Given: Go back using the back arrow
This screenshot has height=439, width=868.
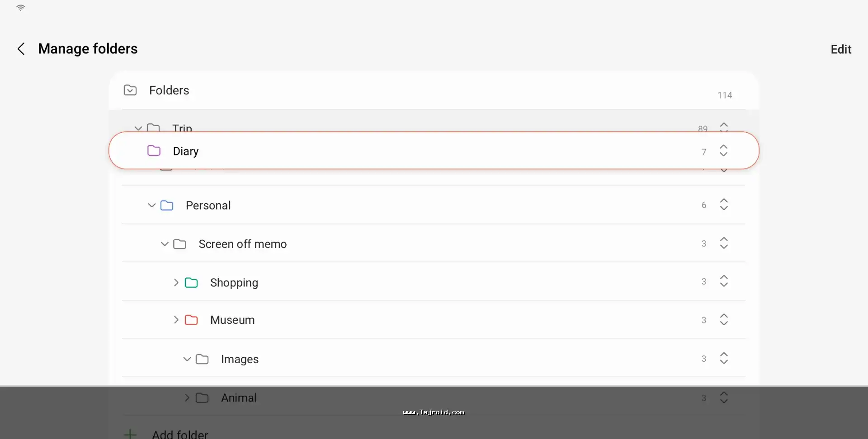Looking at the screenshot, I should pyautogui.click(x=21, y=49).
